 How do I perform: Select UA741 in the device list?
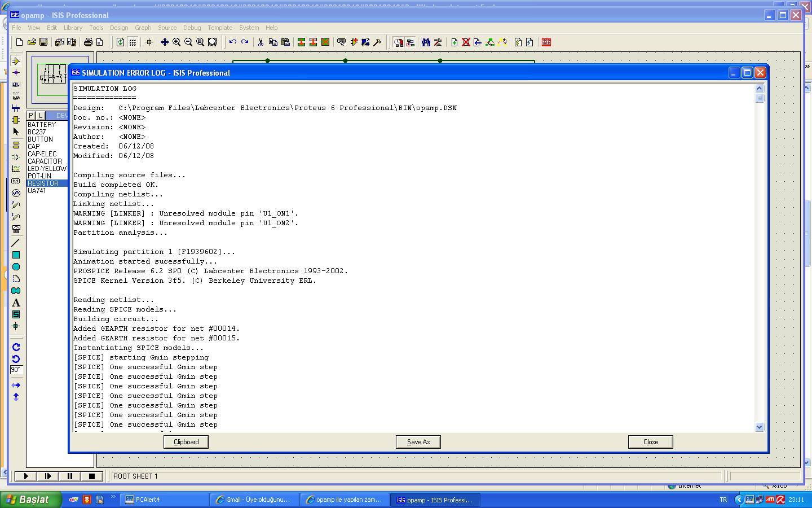click(x=37, y=191)
